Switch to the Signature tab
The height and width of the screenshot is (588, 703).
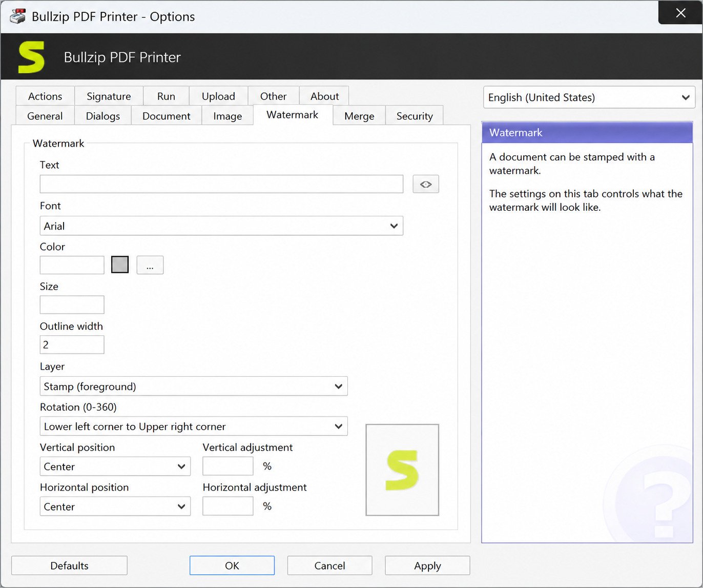pos(109,96)
